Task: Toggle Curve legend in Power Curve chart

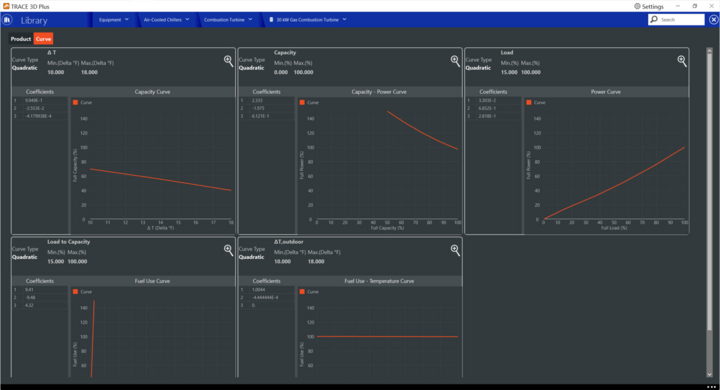Action: click(536, 102)
